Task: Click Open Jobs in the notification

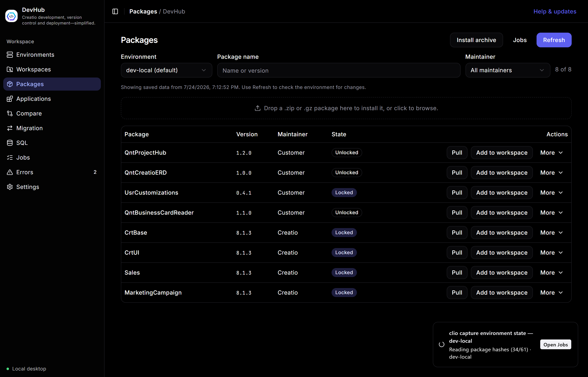Action: tap(555, 344)
